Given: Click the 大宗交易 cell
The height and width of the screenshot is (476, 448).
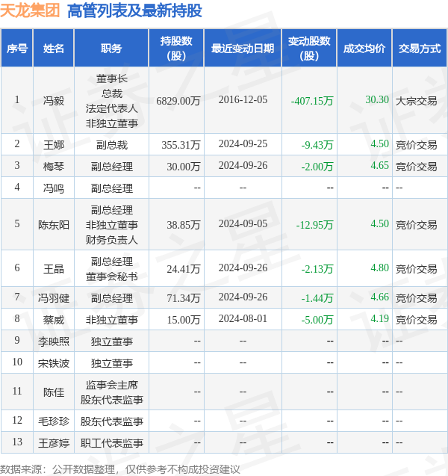Looking at the screenshot, I should pos(416,100).
